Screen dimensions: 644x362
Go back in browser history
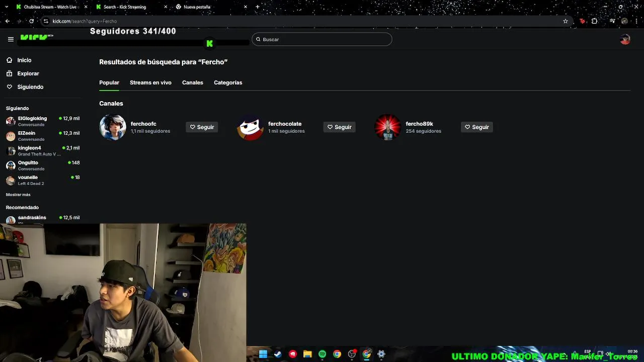pyautogui.click(x=7, y=21)
